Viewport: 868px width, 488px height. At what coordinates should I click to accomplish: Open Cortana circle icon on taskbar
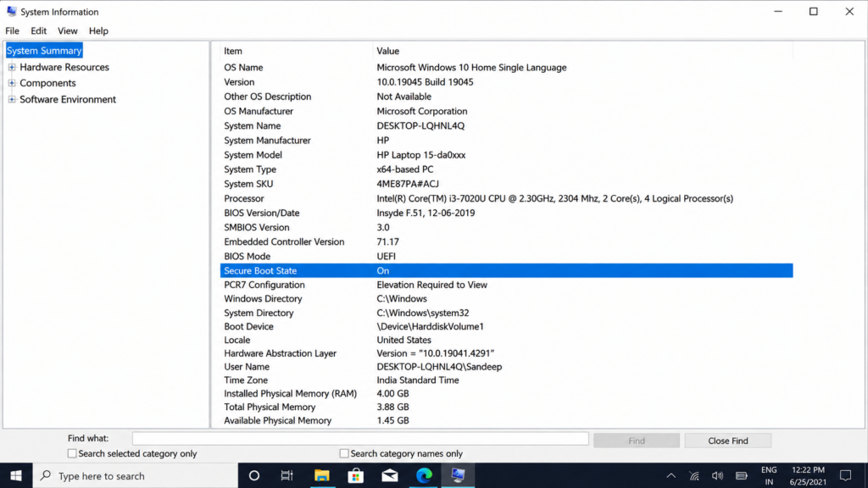pyautogui.click(x=254, y=475)
